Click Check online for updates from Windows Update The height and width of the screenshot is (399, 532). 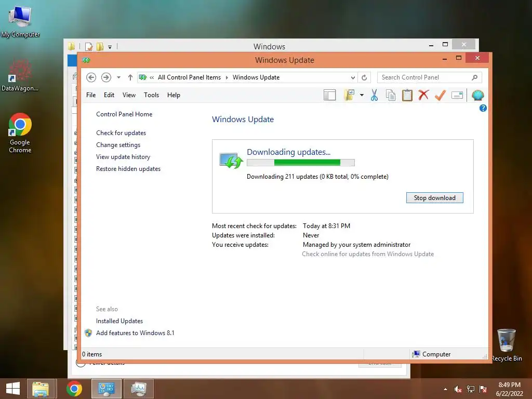(x=368, y=254)
